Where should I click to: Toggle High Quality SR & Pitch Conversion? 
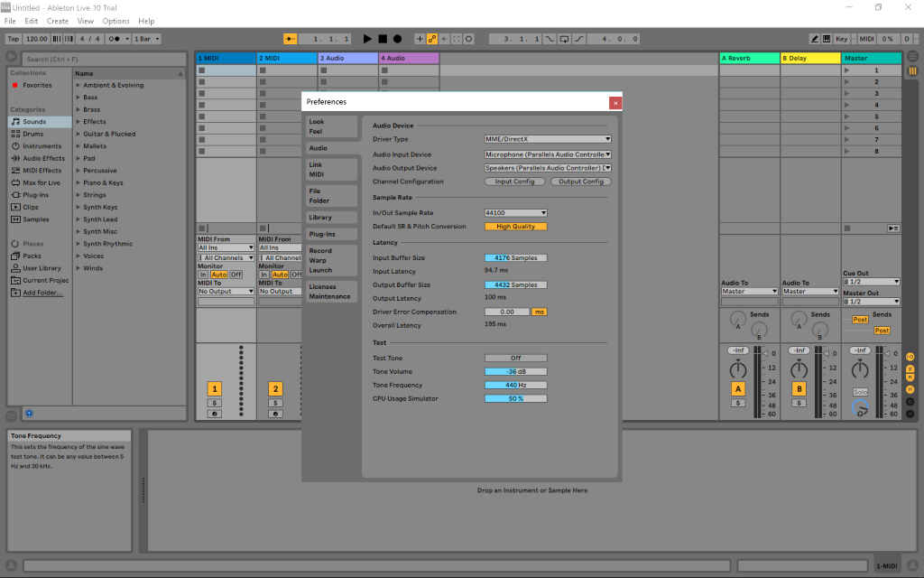pyautogui.click(x=515, y=227)
